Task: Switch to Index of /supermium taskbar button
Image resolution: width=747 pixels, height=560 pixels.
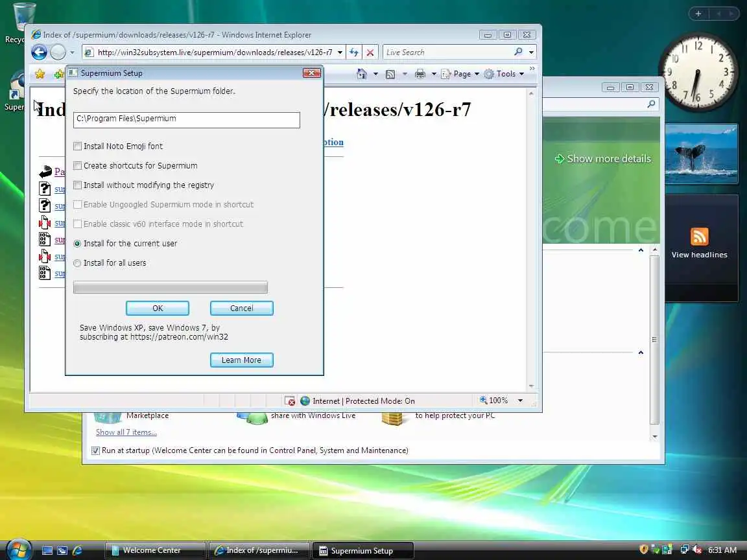Action: click(x=259, y=550)
